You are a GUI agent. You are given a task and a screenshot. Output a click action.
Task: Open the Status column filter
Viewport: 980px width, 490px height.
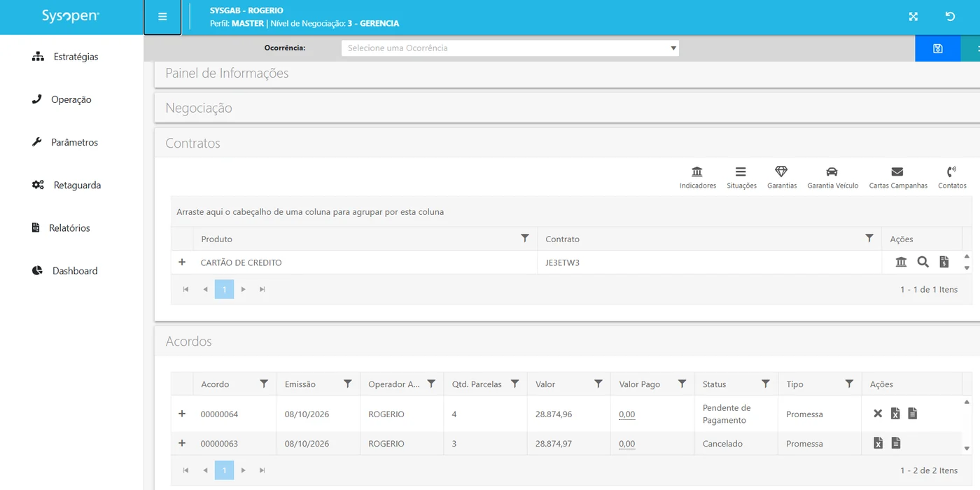tap(766, 384)
